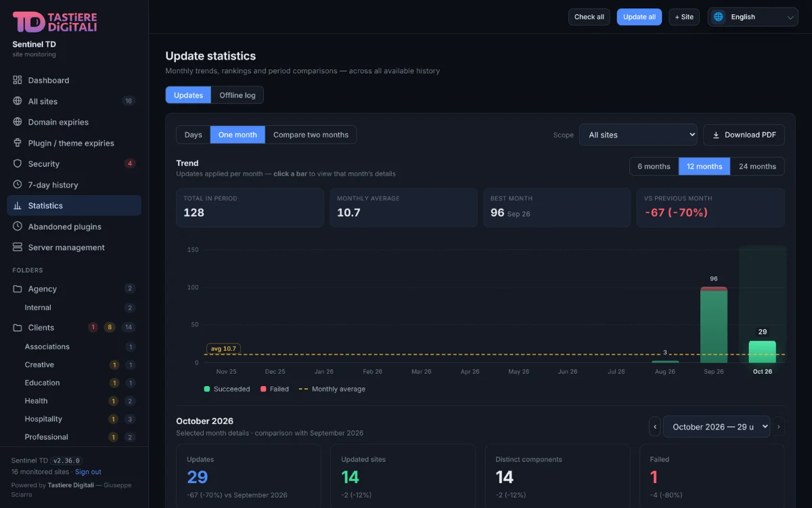Click the Failed 1 summary card
This screenshot has width=812, height=508.
click(x=712, y=476)
